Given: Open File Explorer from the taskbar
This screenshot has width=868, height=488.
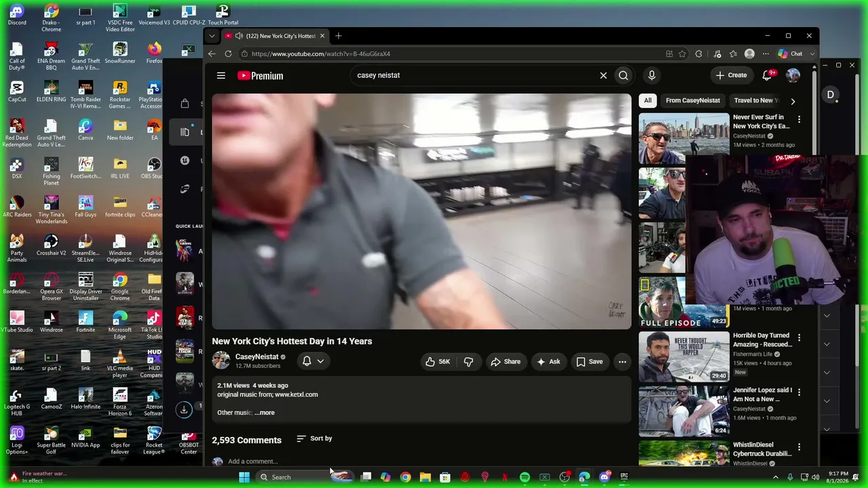Looking at the screenshot, I should coord(425,477).
